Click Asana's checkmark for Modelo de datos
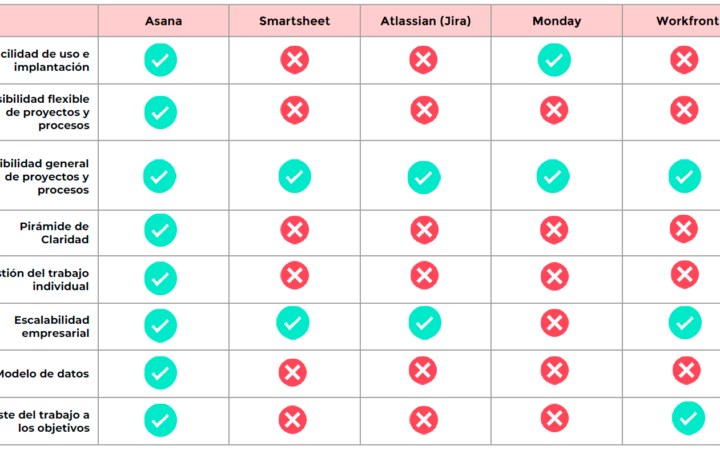Screen dimensions: 720x450 160,373
